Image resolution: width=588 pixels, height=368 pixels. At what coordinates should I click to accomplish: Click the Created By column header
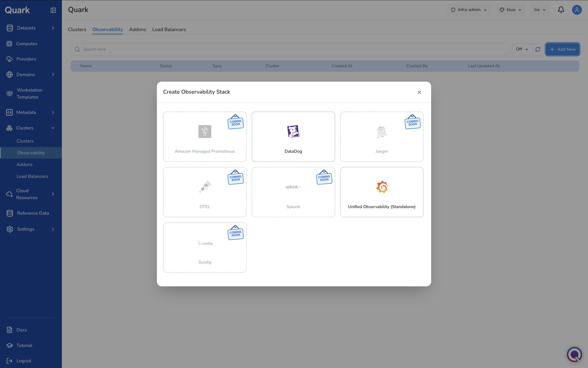[x=417, y=66]
